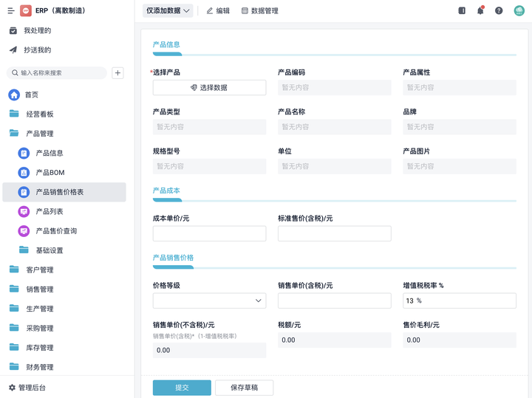Open 数据管理 in the top toolbar

260,11
